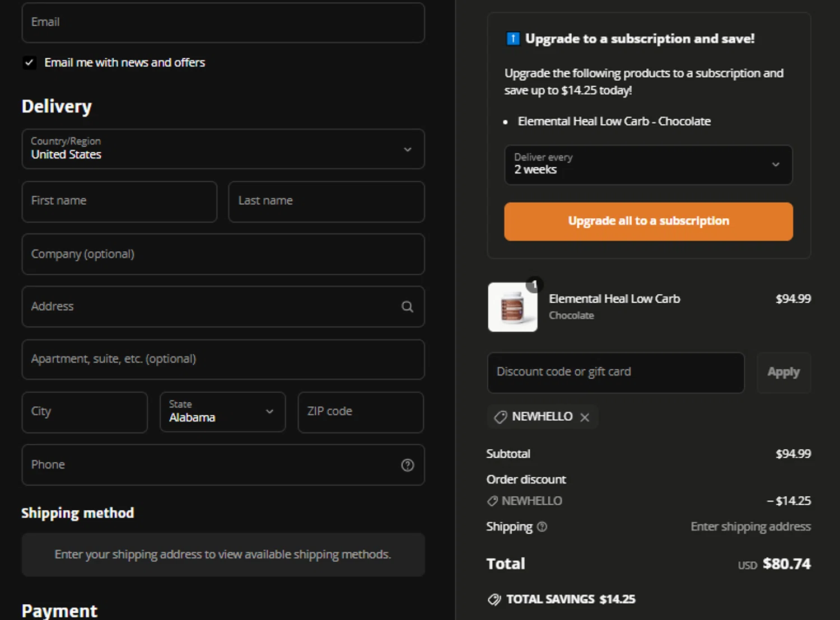Click the Total Savings tag icon

(x=494, y=600)
